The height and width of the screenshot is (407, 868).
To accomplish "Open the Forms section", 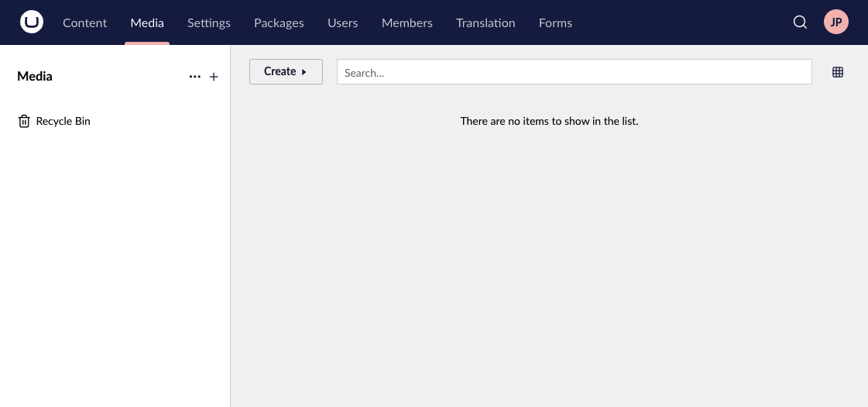I will coord(555,22).
